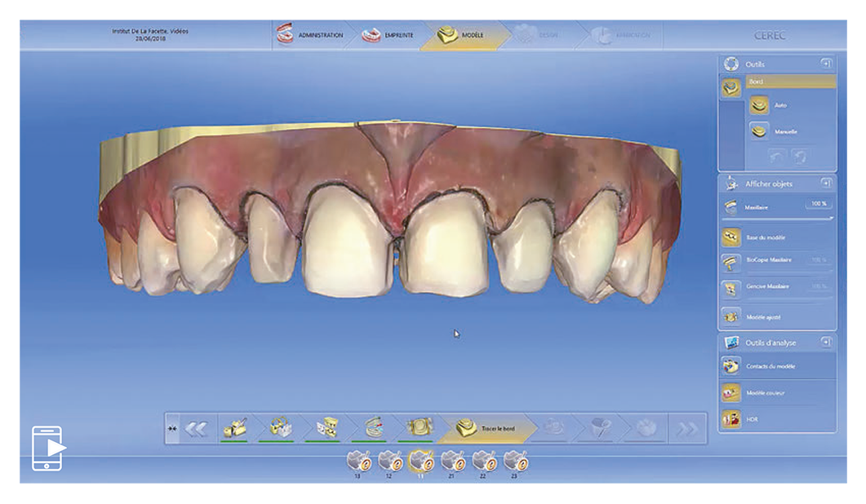Choose the Manuelle margin tool
This screenshot has width=866, height=504.
[760, 130]
